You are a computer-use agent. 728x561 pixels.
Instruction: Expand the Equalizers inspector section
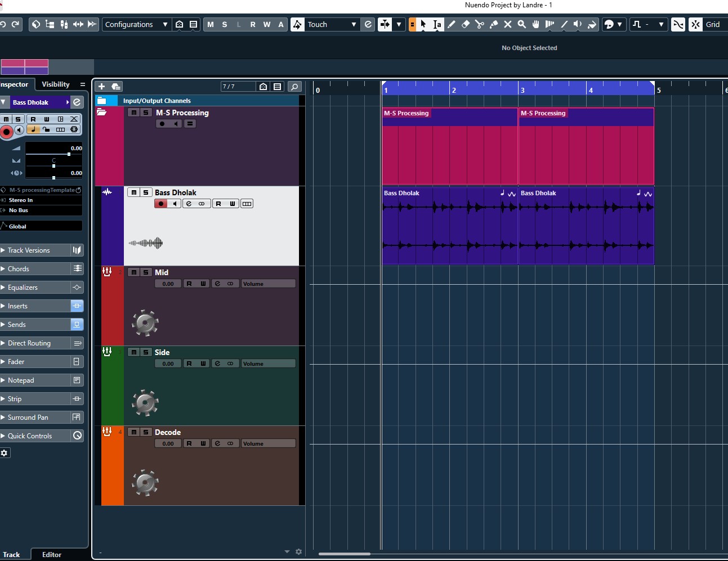[23, 288]
